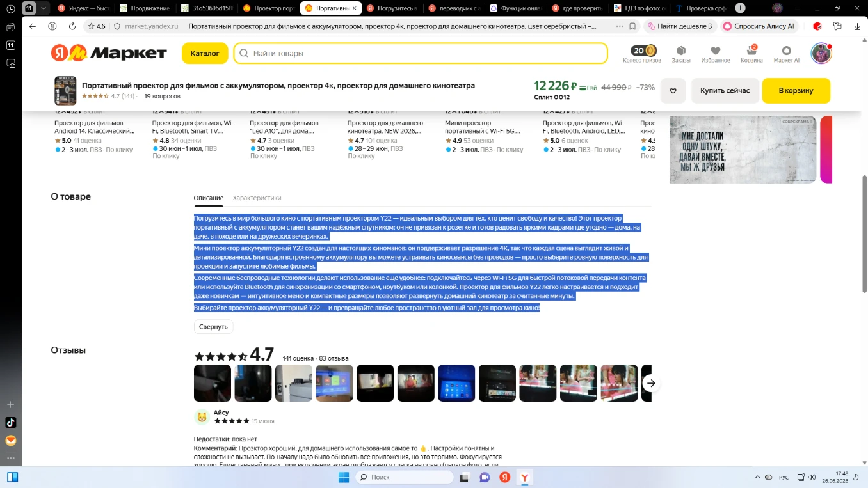Click the price 12 226 ₽
The image size is (868, 488).
point(556,86)
